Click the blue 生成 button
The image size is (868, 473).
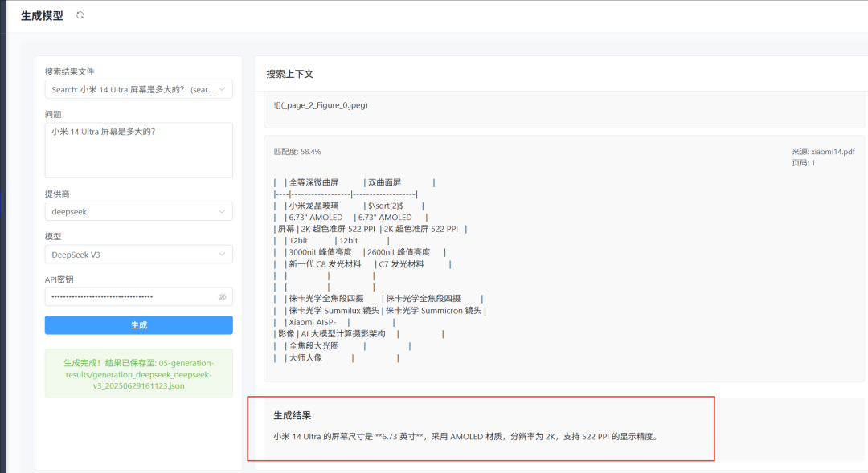pos(138,325)
